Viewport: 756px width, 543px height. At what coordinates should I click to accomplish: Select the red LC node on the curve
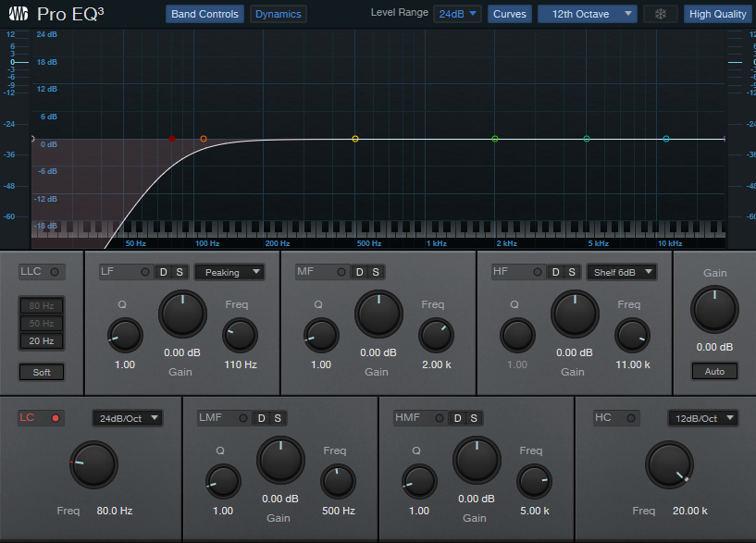(172, 139)
